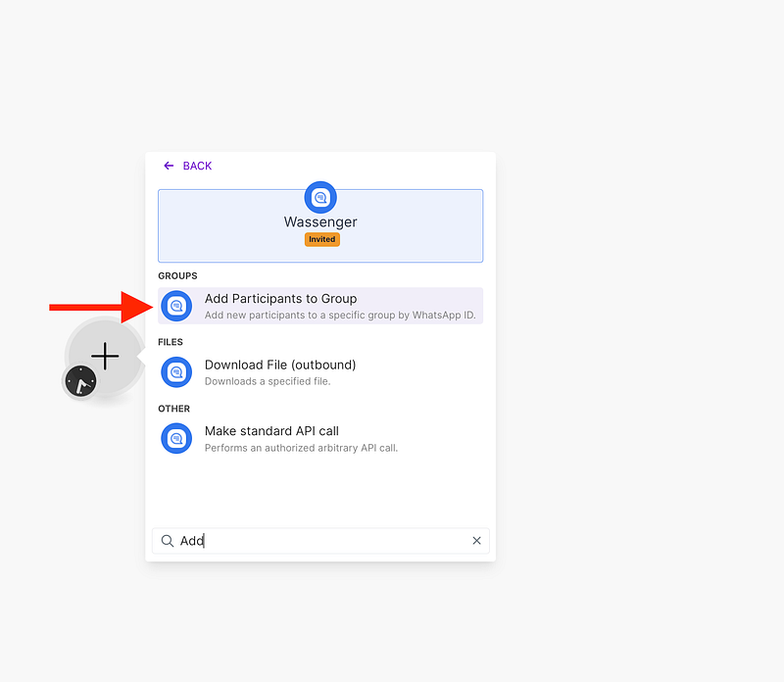Choose the Add Participants to Group title
Screen dimensions: 784x682
point(280,299)
